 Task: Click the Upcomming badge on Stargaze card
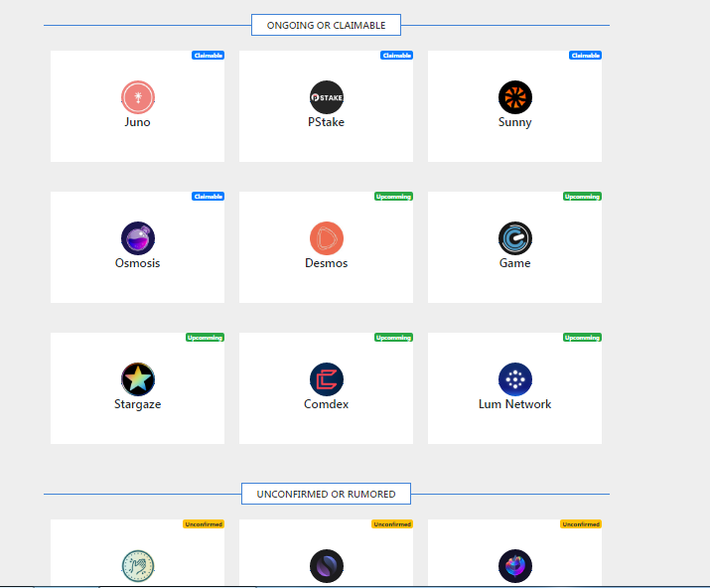point(206,338)
